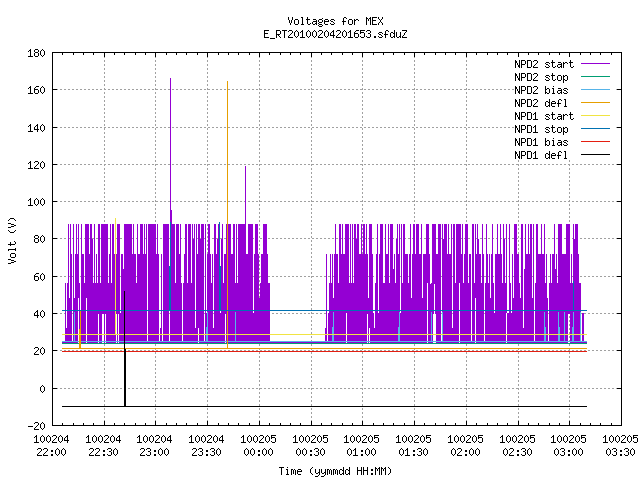The height and width of the screenshot is (480, 640).
Task: Click the x-axis tick '100205 03:30'
Action: coord(620,446)
